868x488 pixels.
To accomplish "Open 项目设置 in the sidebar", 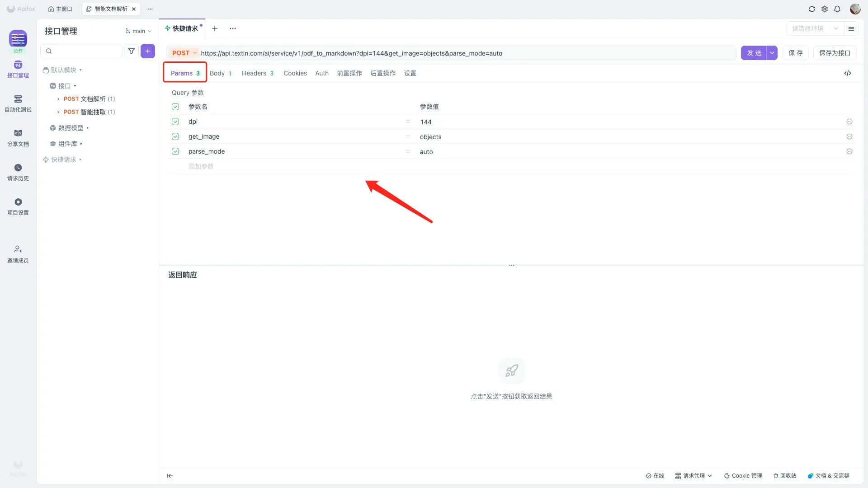I will [18, 206].
